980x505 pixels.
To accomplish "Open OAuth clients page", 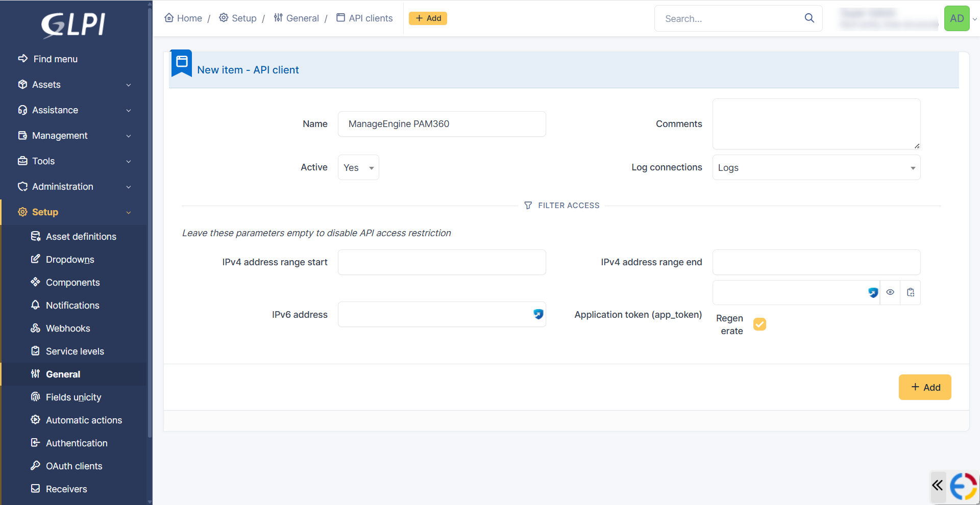I will (x=74, y=466).
